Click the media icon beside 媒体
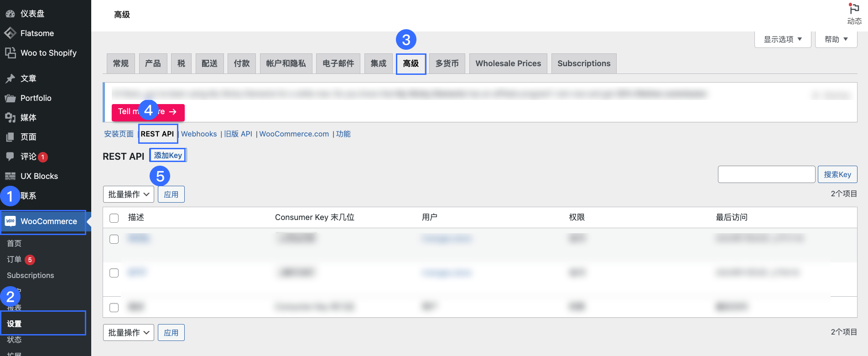 pyautogui.click(x=10, y=118)
